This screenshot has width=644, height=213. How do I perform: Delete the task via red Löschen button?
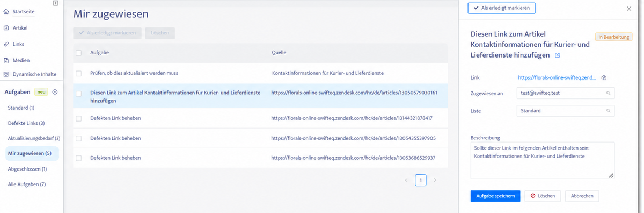(543, 196)
